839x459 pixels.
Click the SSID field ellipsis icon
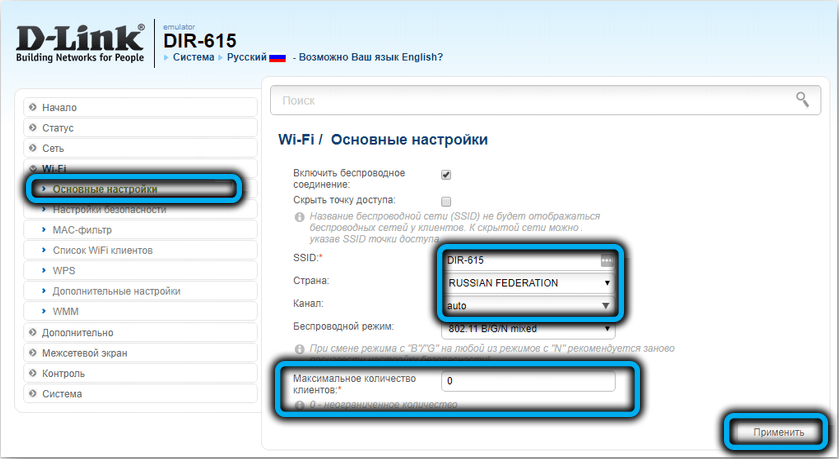(606, 260)
